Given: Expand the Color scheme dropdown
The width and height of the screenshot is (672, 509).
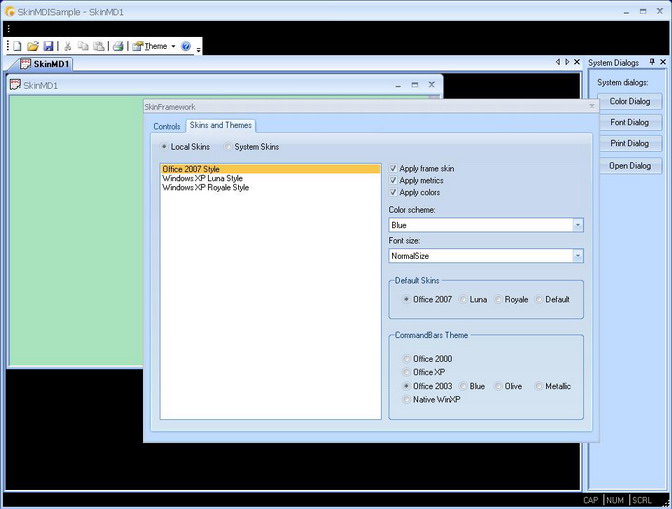Looking at the screenshot, I should tap(577, 225).
